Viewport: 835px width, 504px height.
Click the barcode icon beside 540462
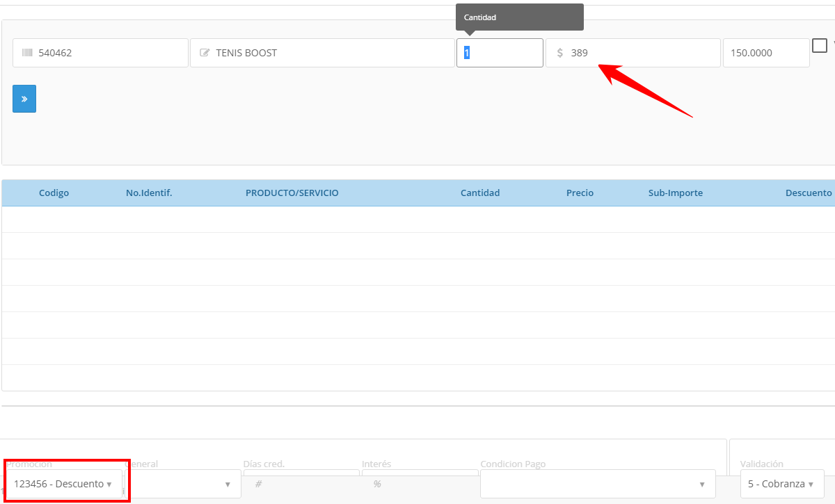tap(27, 53)
